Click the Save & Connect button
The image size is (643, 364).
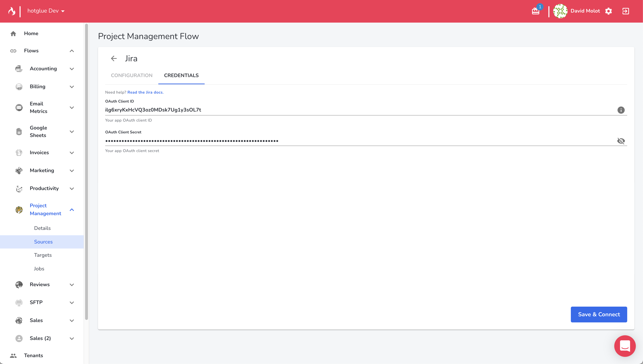click(599, 314)
